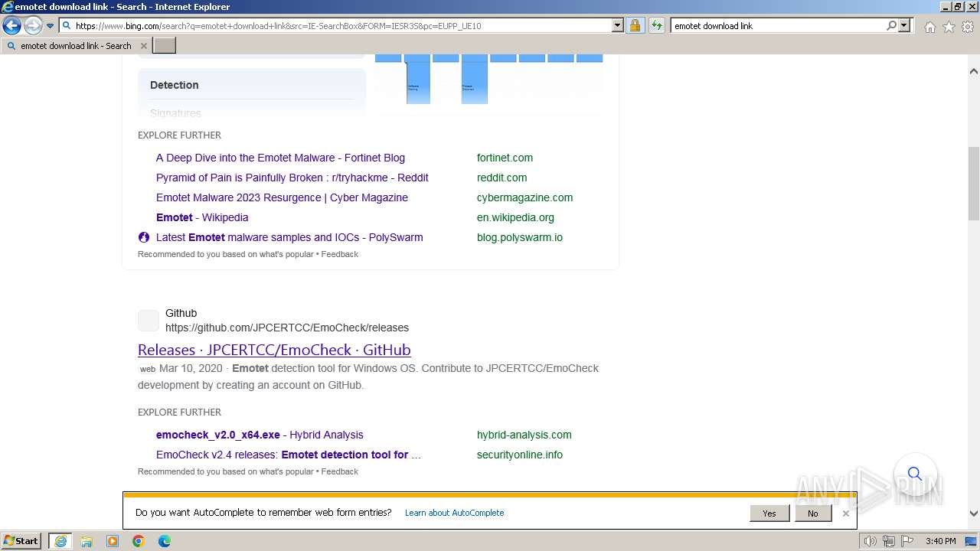Go to the Home page icon
The image size is (980, 551).
point(929,27)
